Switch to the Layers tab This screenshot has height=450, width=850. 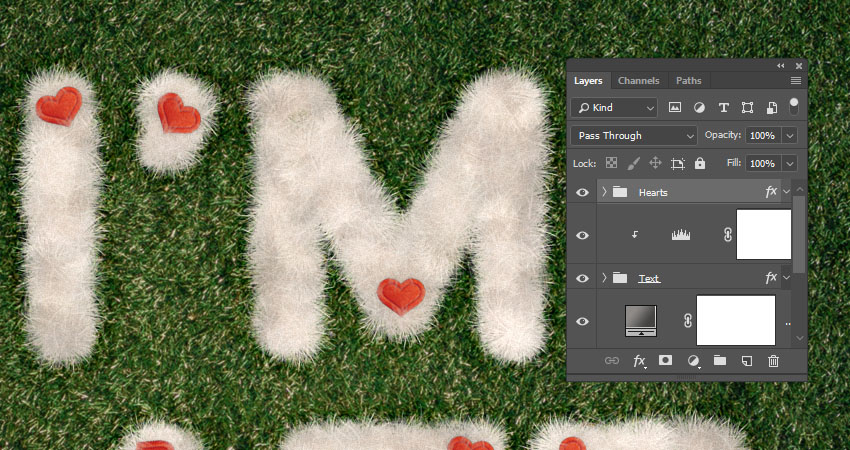(x=588, y=81)
